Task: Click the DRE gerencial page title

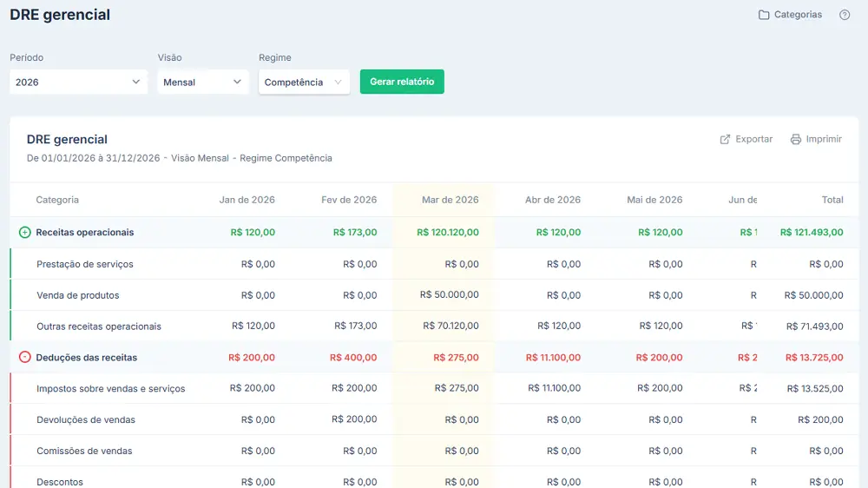Action: [x=60, y=15]
